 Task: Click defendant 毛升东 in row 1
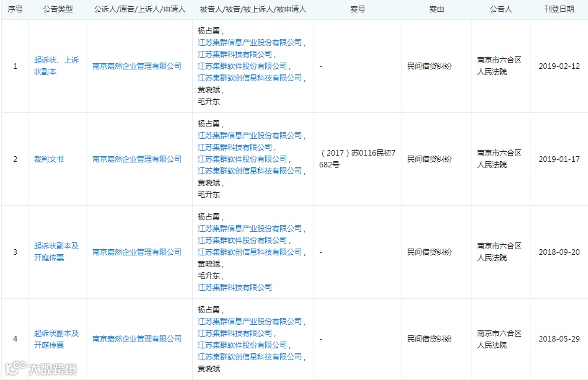pos(209,101)
